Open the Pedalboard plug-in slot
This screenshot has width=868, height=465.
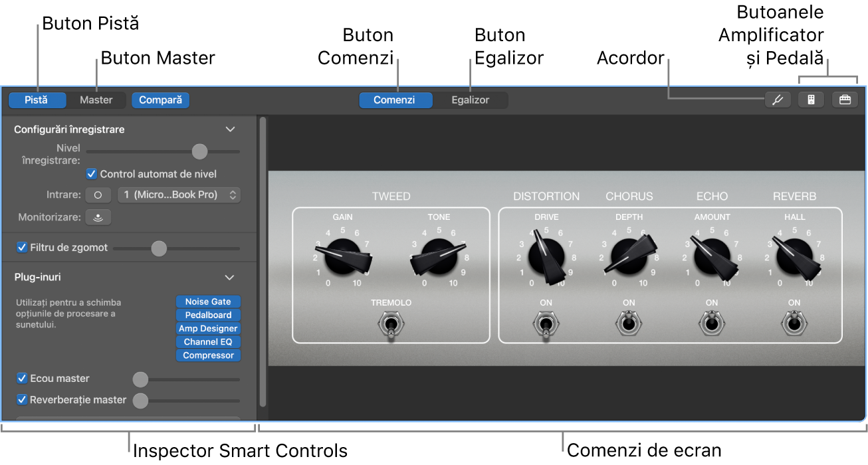[x=208, y=316]
